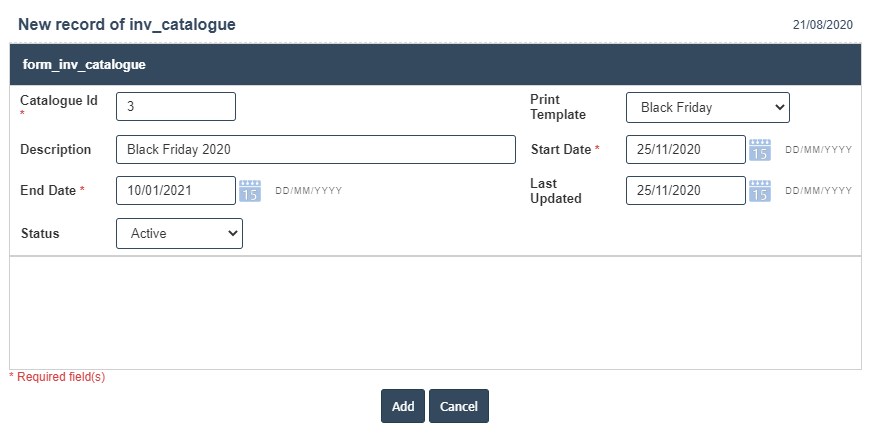Click the Description label
Image resolution: width=870 pixels, height=435 pixels.
point(56,150)
